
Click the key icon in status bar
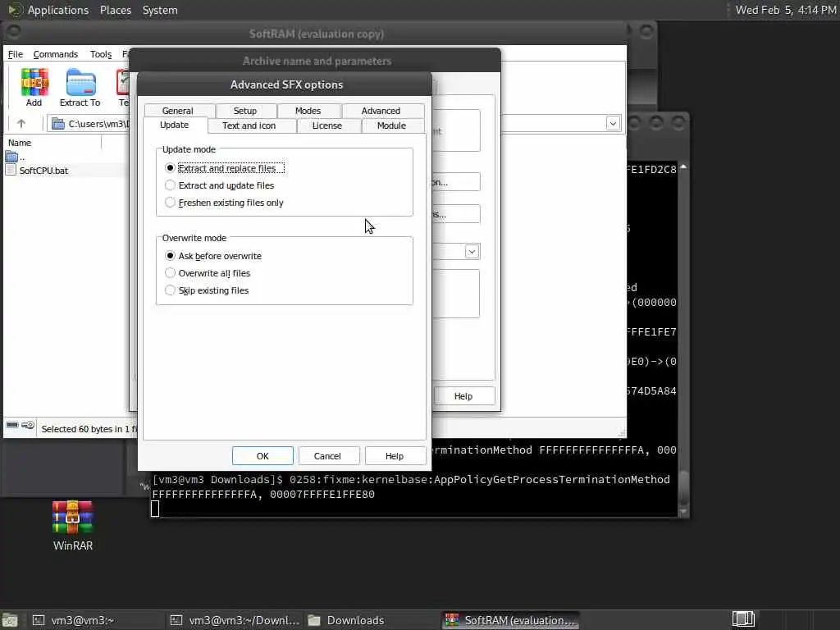click(28, 426)
